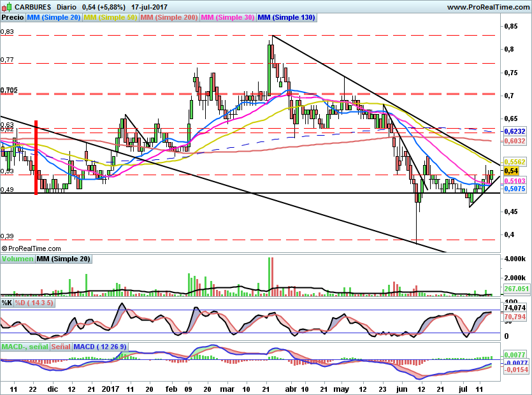Open the www.ProRealTime.com link
The height and width of the screenshot is (395, 532).
[x=487, y=7]
